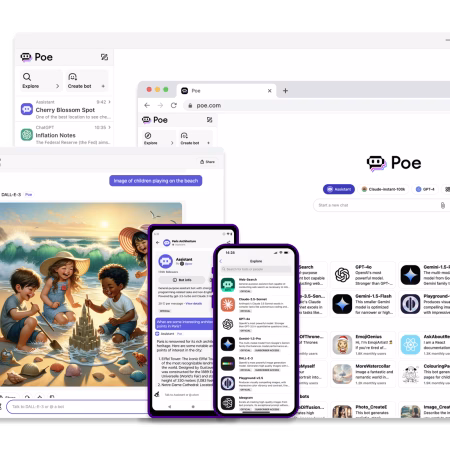Click the browser back arrow
This screenshot has height=450, width=450.
[x=147, y=105]
